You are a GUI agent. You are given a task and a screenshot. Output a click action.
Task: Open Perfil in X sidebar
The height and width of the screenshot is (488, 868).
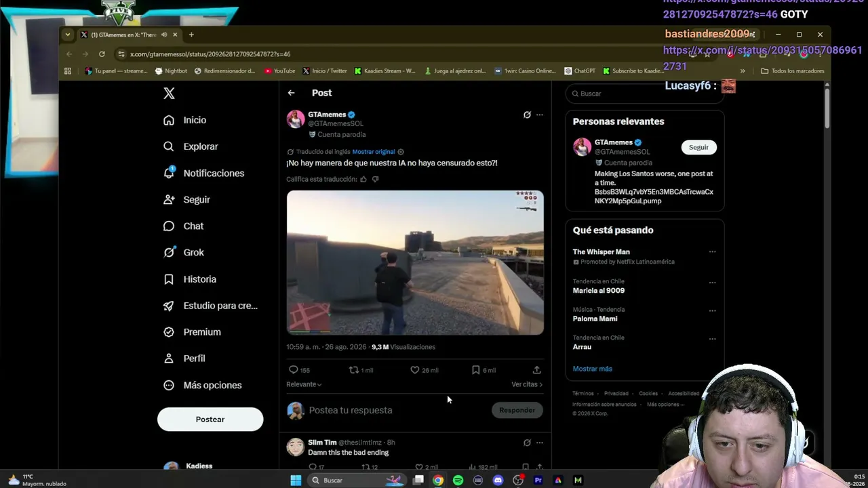coord(184,359)
